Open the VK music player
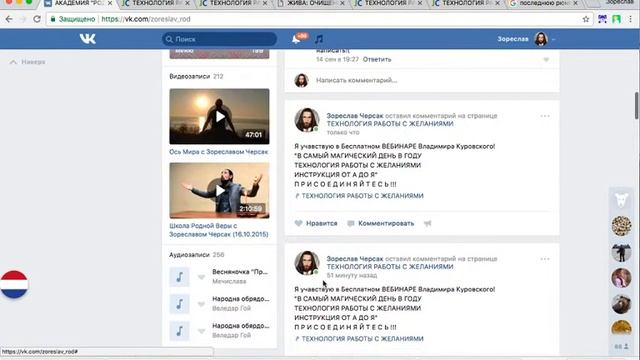Viewport: 640px width, 360px height. tap(319, 39)
